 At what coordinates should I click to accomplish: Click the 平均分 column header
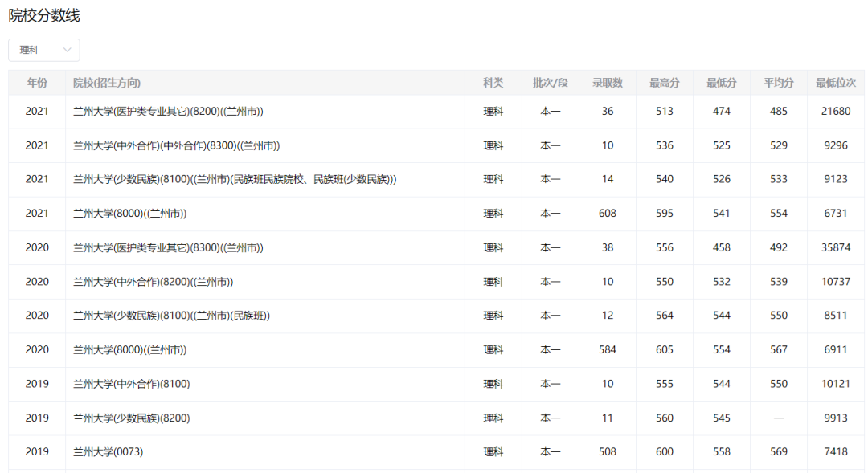778,83
